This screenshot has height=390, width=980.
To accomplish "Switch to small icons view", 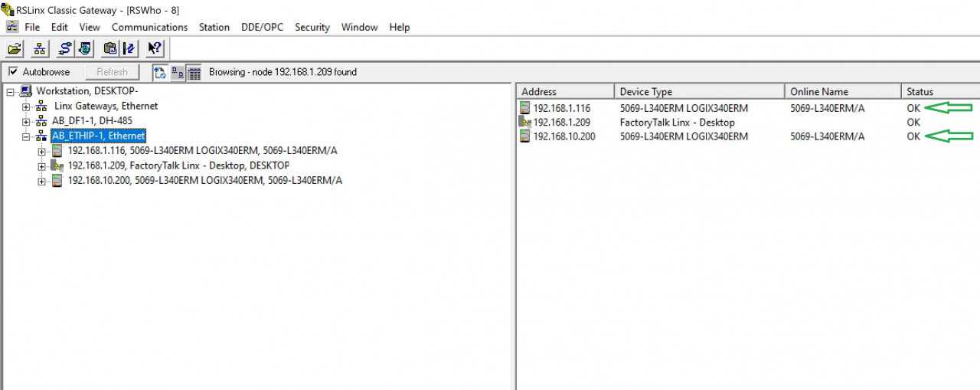I will click(177, 72).
